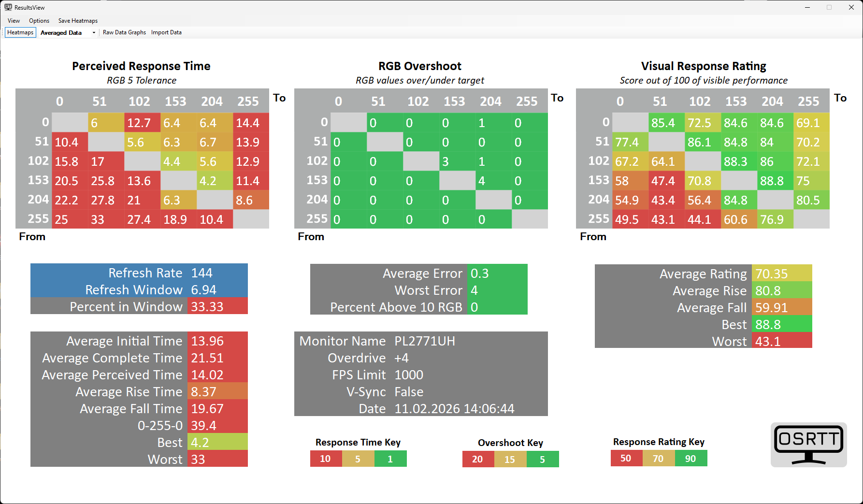Click yellow 70 swatch in Response Rating Key
The height and width of the screenshot is (504, 863).
658,458
